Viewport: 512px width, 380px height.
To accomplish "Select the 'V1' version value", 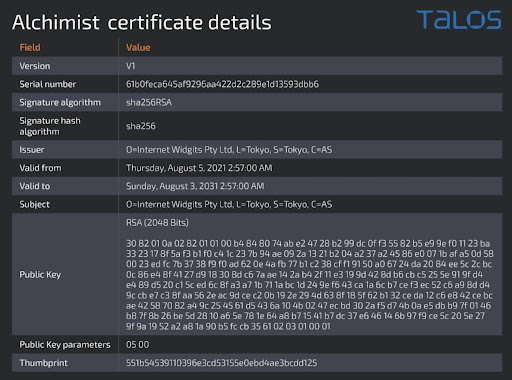I will point(130,66).
